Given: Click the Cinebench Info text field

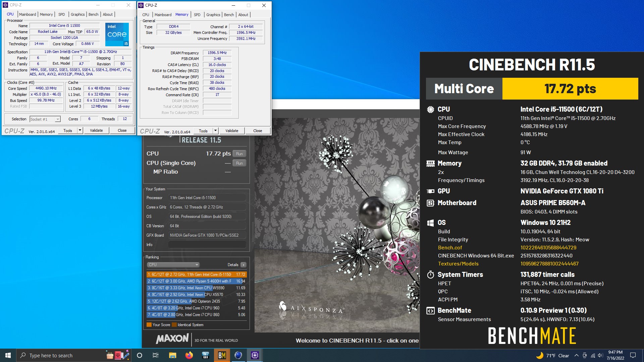Looking at the screenshot, I should [x=207, y=245].
